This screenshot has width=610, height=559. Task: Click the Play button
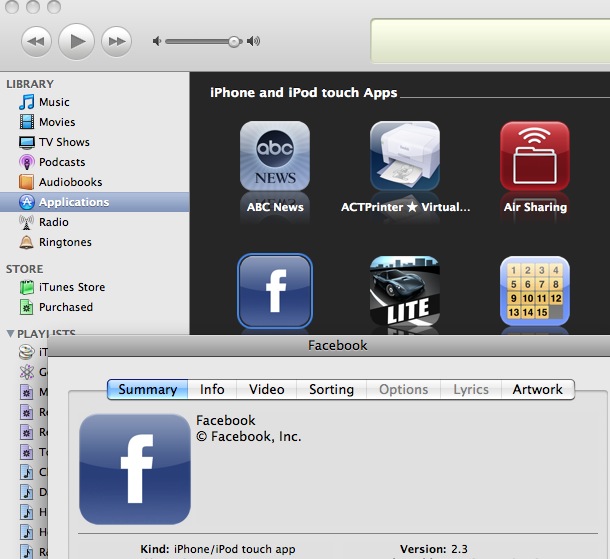(76, 41)
